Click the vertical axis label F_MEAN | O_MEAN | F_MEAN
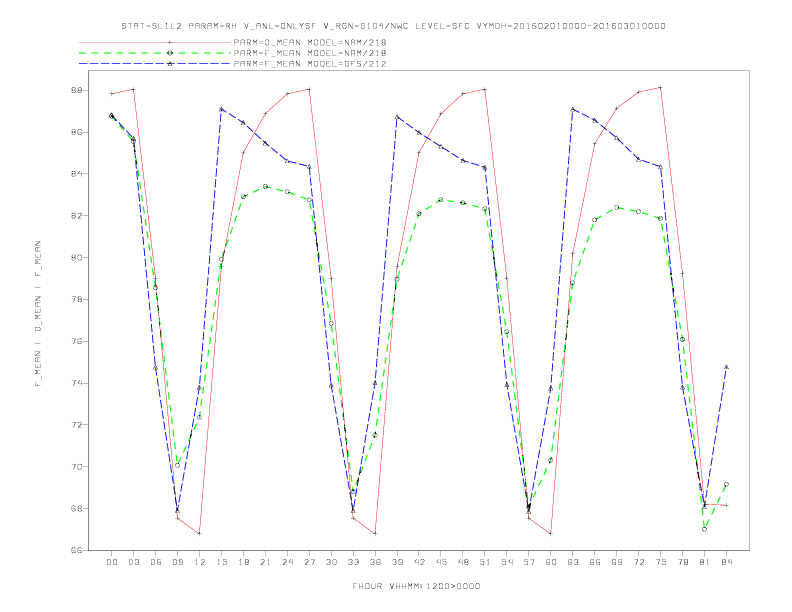Viewport: 792px width, 612px height. pyautogui.click(x=38, y=314)
